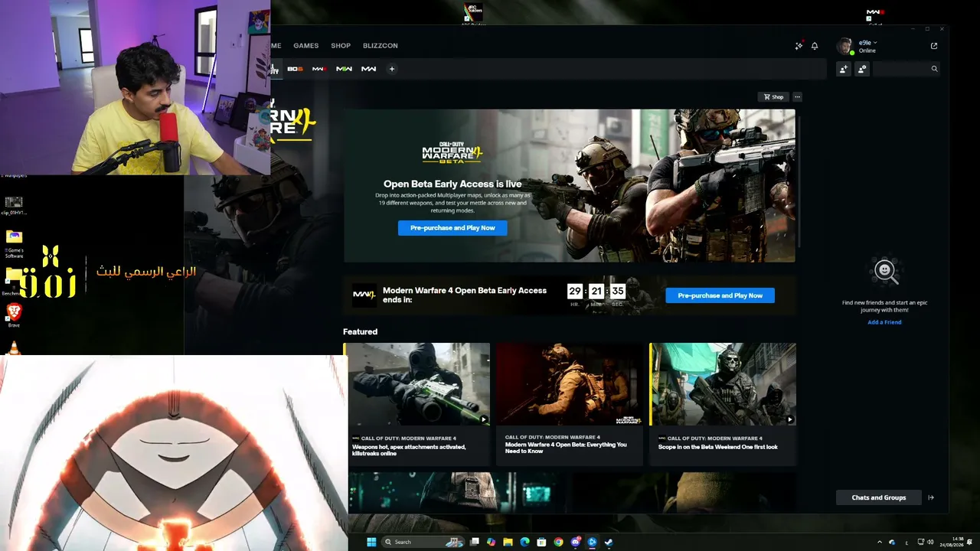The height and width of the screenshot is (551, 980).
Task: Open 'Modern Warfare 4 Open Beta: Everything You Need to Know'
Action: [x=566, y=448]
